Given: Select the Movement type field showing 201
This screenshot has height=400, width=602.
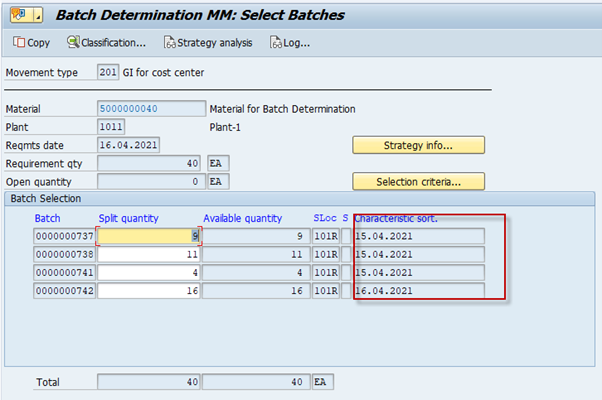Looking at the screenshot, I should (108, 72).
